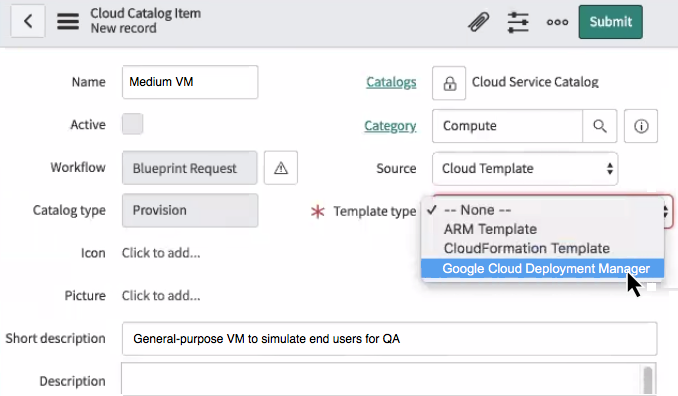
Task: Select the Workflow field Blueprint Request
Action: 189,168
